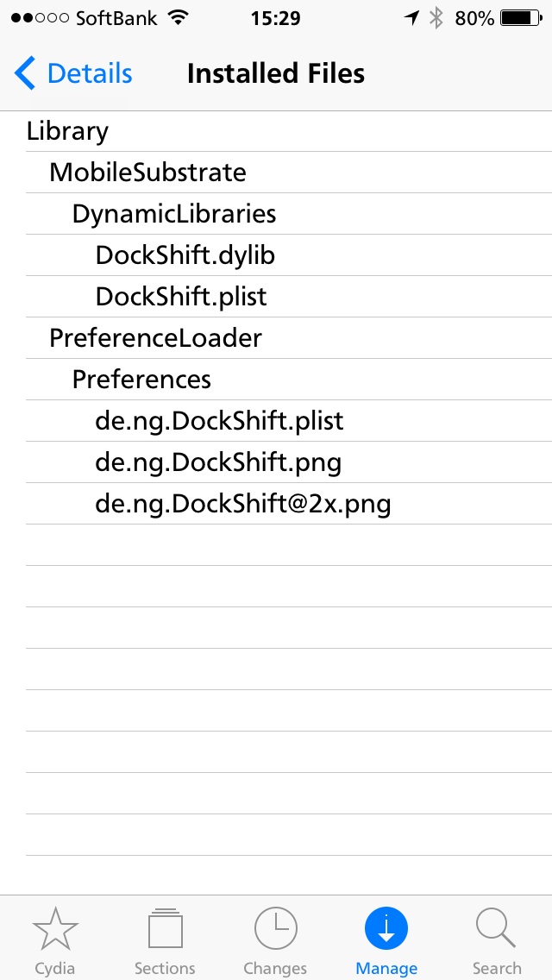Tap the back chevron arrow
Screen dimensions: 552x980
(25, 73)
